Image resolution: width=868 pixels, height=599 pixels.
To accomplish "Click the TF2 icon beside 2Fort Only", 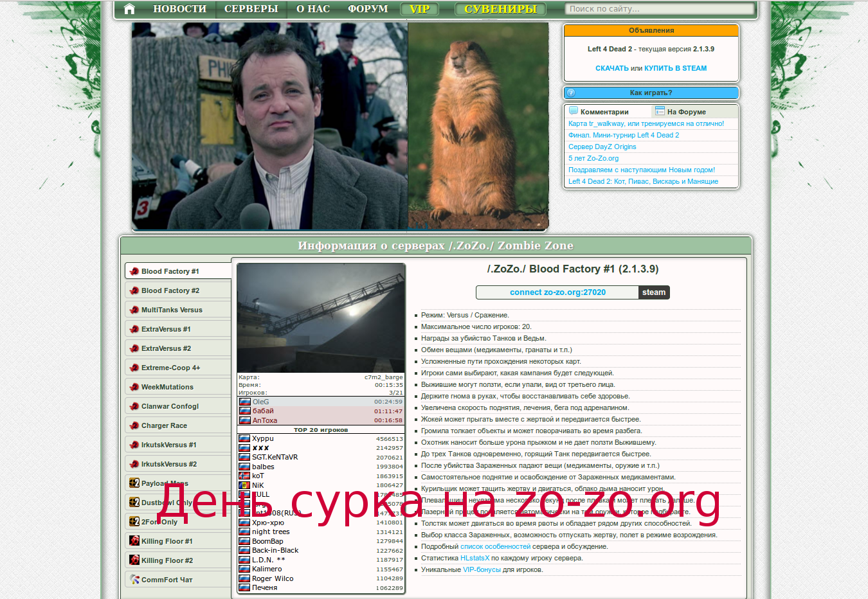I will tap(134, 521).
